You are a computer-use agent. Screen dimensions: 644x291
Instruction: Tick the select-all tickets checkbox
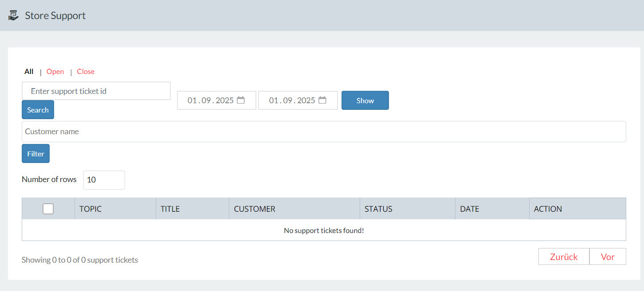48,209
